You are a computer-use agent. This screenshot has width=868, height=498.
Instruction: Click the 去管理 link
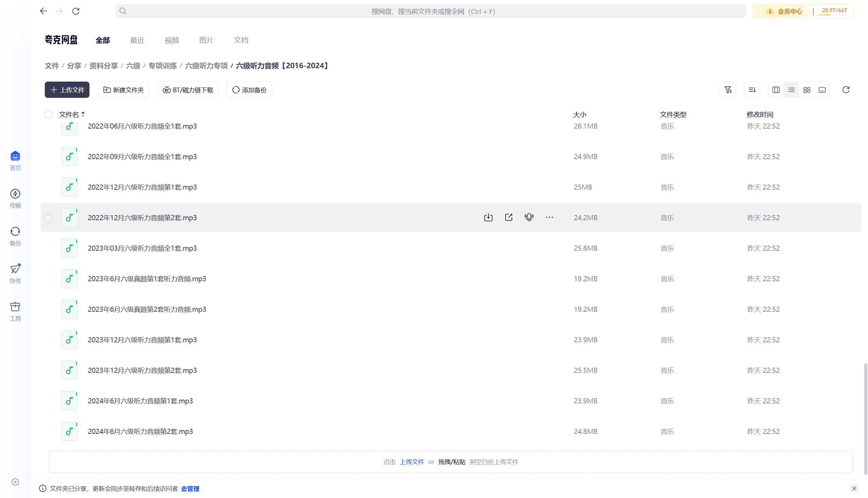point(190,489)
